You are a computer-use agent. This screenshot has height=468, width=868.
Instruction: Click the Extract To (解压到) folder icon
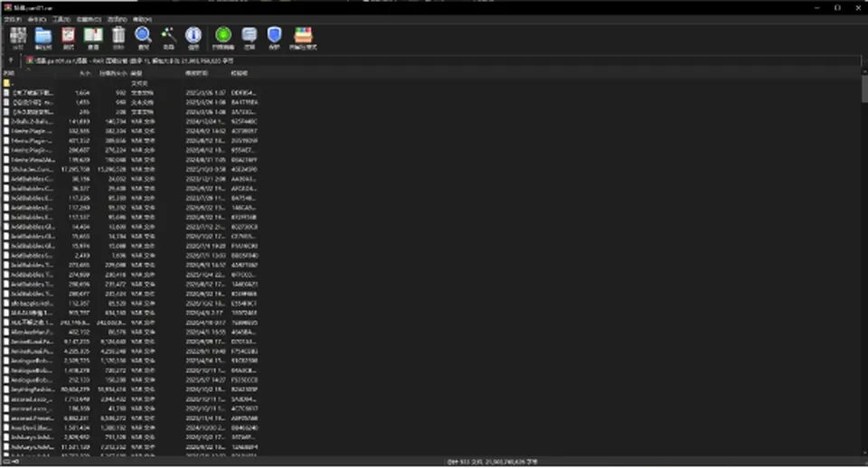pos(43,36)
